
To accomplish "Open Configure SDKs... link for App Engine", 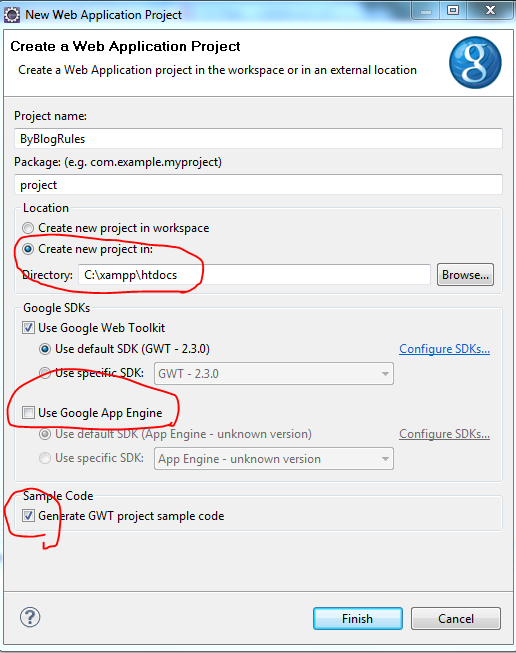I will [x=444, y=434].
